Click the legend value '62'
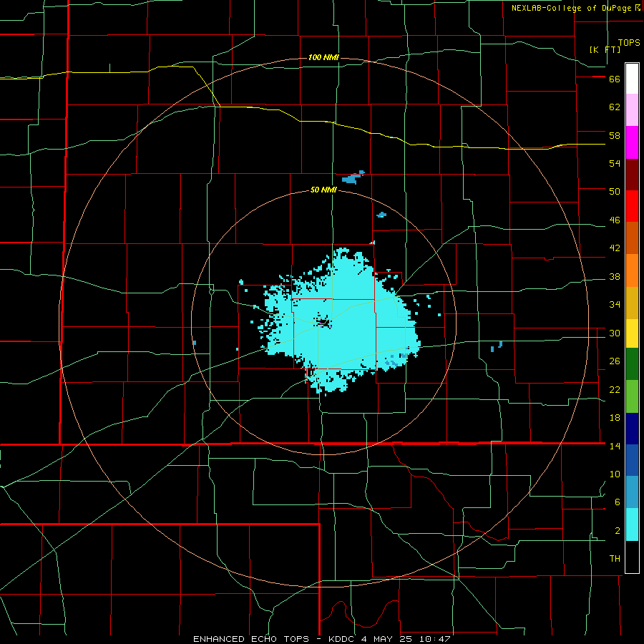Image resolution: width=644 pixels, height=644 pixels. click(x=615, y=107)
